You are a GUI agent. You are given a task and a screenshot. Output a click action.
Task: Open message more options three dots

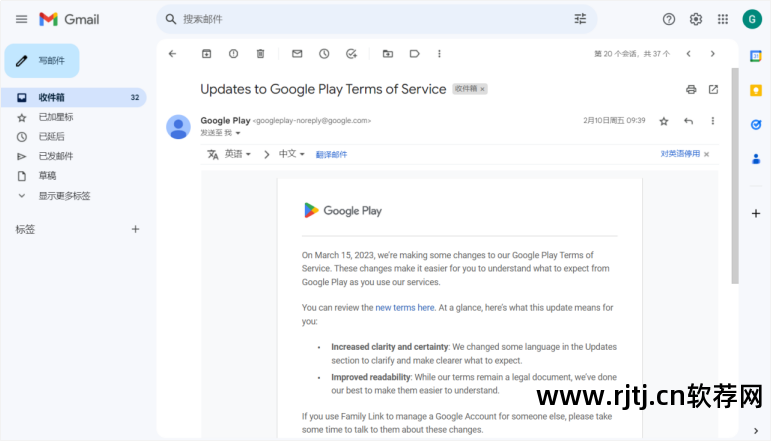712,121
